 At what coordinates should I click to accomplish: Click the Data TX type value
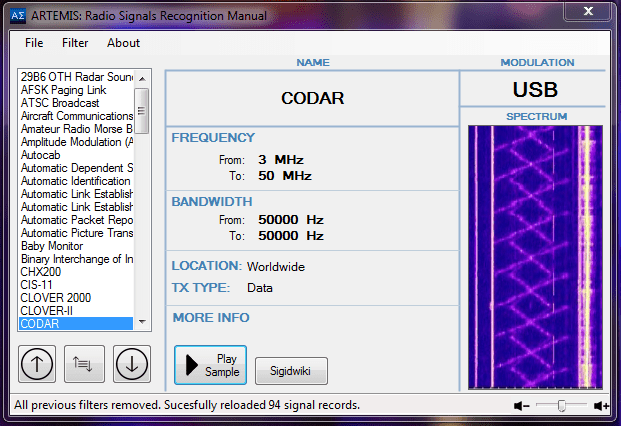click(260, 288)
